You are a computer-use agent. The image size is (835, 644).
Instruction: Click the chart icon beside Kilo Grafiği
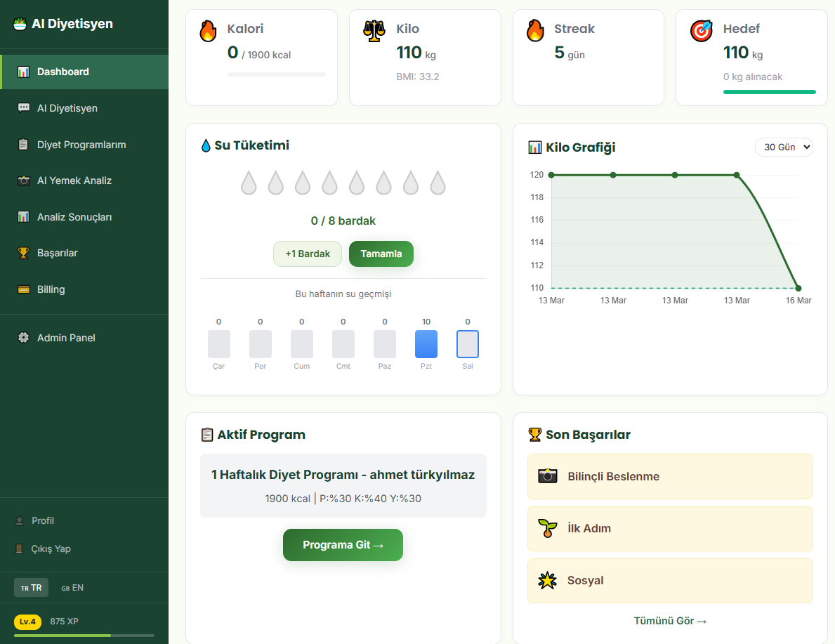[534, 147]
